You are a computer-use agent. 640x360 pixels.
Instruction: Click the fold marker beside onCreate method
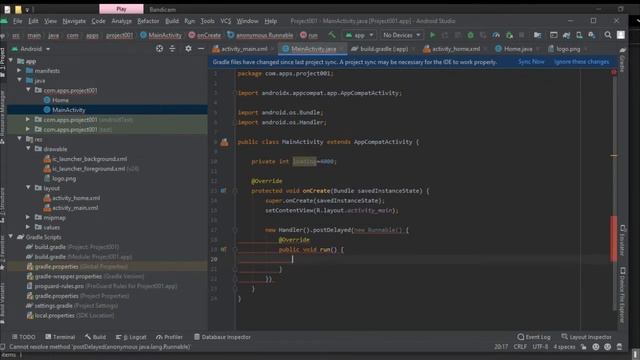235,191
